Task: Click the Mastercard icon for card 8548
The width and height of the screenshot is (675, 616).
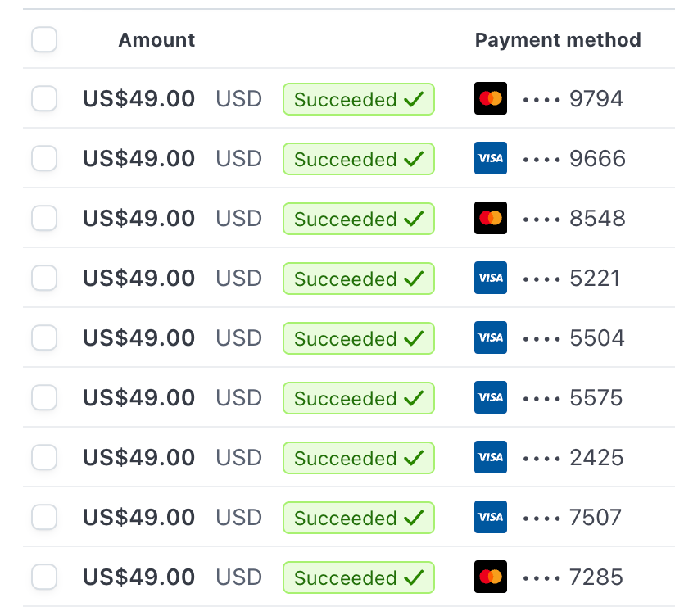Action: pyautogui.click(x=491, y=218)
